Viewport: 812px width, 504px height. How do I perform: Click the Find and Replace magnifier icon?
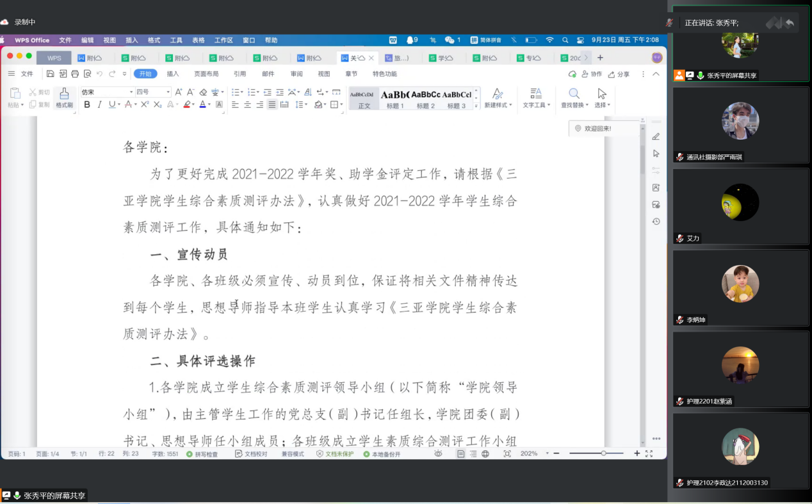pos(574,93)
